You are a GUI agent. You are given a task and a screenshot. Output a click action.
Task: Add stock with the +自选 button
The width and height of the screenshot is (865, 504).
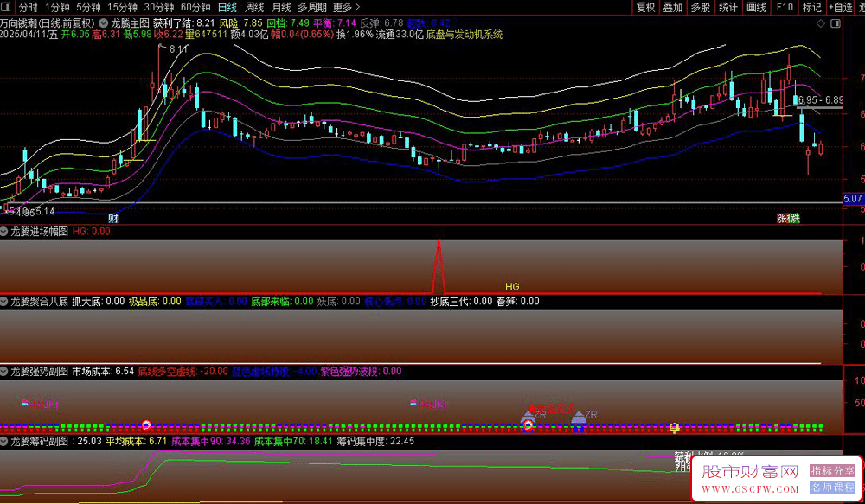coord(839,7)
